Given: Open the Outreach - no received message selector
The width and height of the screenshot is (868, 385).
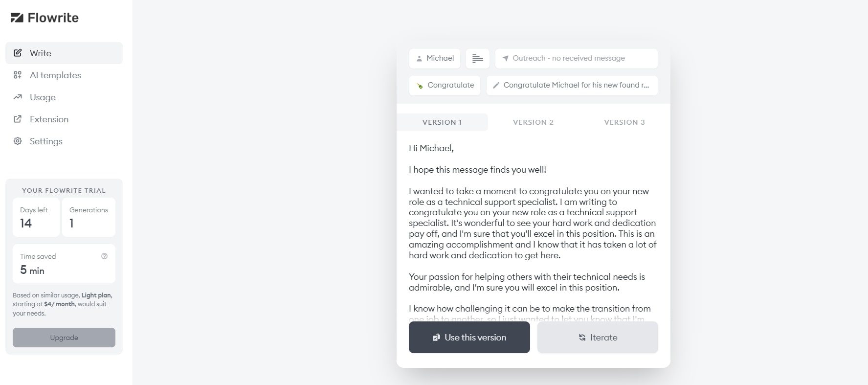Looking at the screenshot, I should pos(576,58).
